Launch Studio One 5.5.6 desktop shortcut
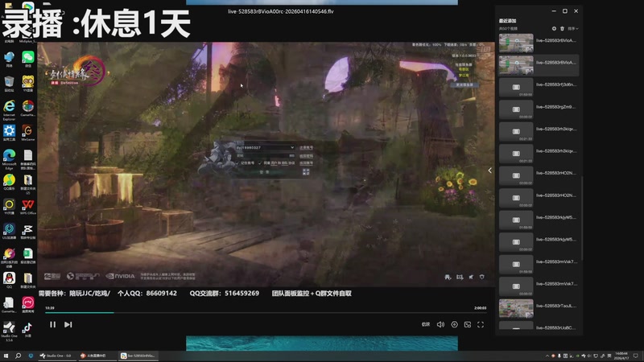This screenshot has width=644, height=362. click(x=9, y=331)
